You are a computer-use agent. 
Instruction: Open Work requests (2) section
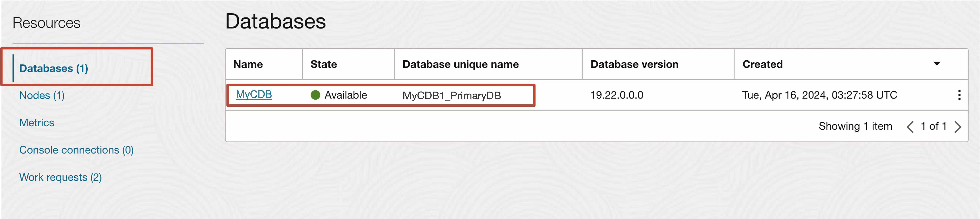pos(61,177)
